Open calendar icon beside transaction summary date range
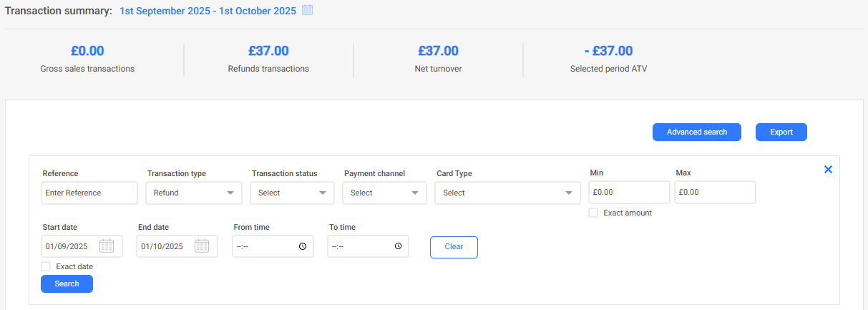The image size is (868, 310). (x=308, y=10)
